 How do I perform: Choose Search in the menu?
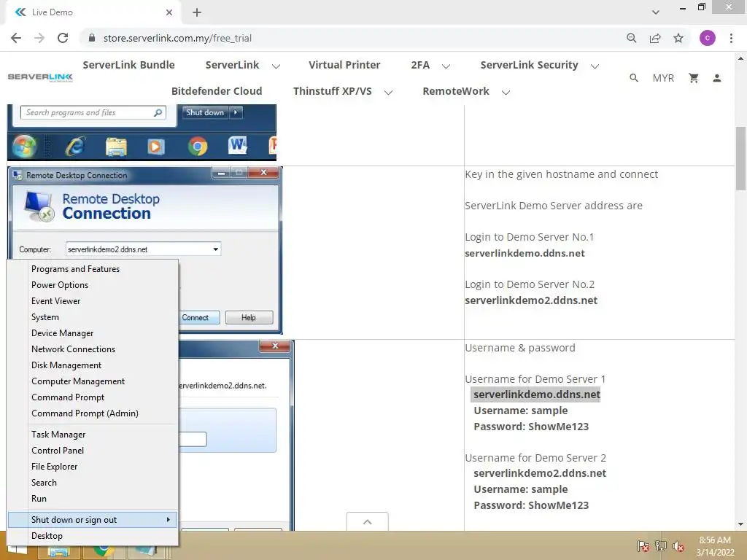[93, 483]
